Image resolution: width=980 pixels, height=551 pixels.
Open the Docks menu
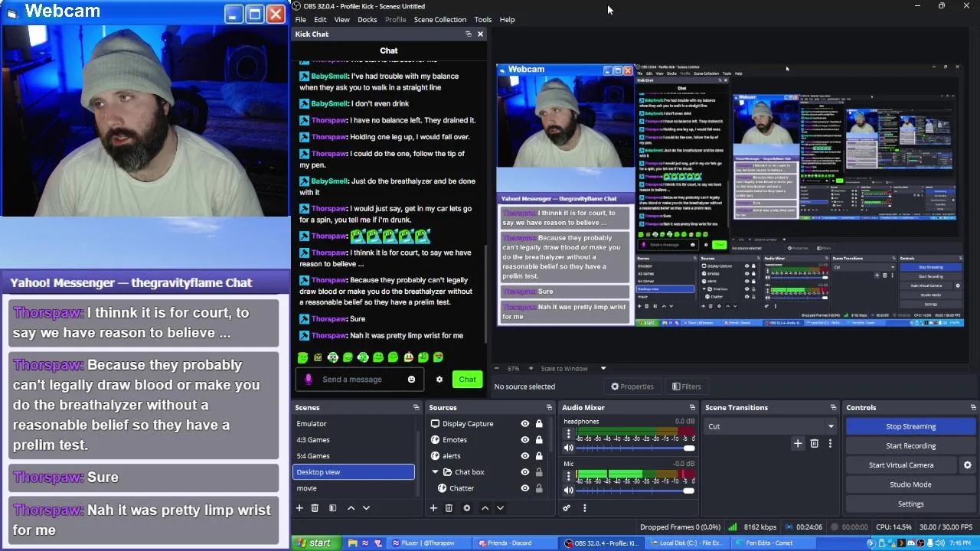click(367, 20)
